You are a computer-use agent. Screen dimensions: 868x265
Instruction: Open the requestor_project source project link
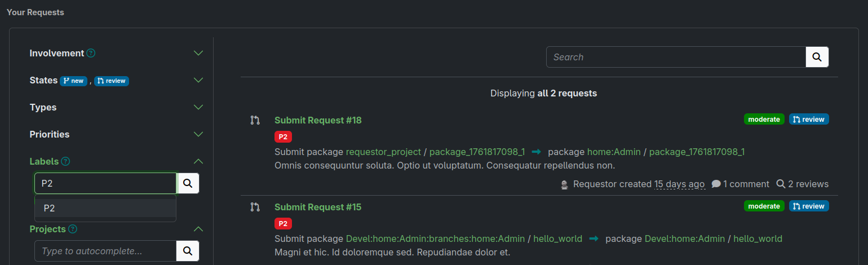pyautogui.click(x=383, y=152)
